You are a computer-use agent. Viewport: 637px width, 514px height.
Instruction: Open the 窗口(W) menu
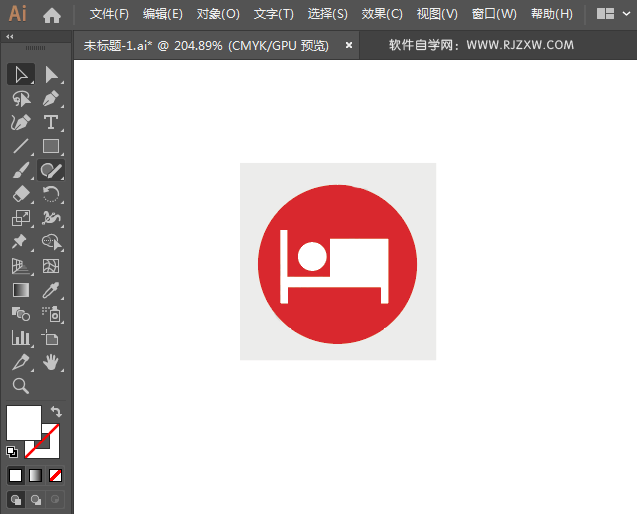click(x=494, y=14)
